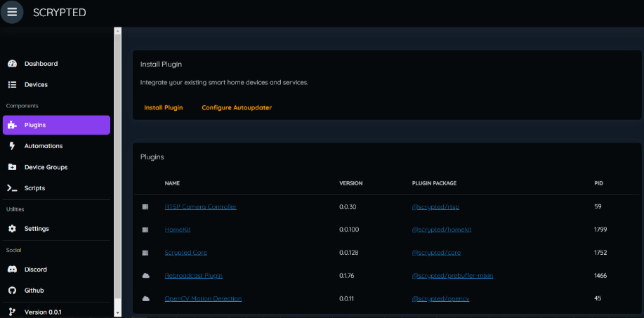Viewport: 644px width, 318px height.
Task: Click the PID column header
Action: pyautogui.click(x=598, y=183)
